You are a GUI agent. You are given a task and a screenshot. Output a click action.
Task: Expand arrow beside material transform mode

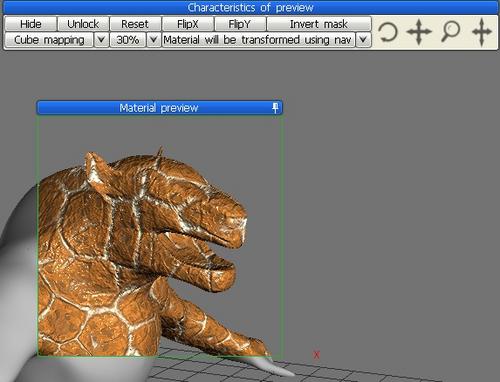pos(363,40)
